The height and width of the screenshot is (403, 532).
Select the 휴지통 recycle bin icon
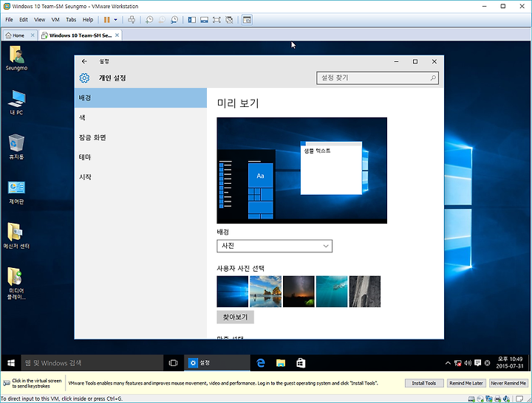(16, 147)
